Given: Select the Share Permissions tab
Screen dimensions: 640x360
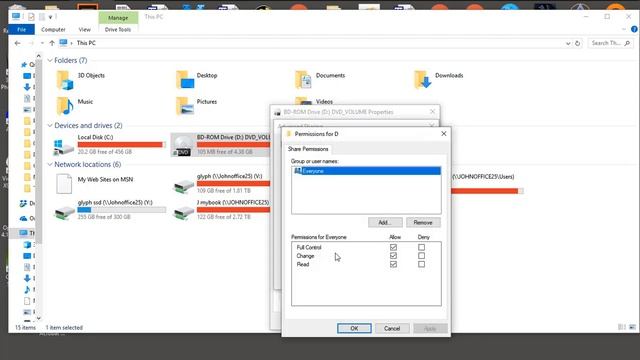Looking at the screenshot, I should click(308, 149).
